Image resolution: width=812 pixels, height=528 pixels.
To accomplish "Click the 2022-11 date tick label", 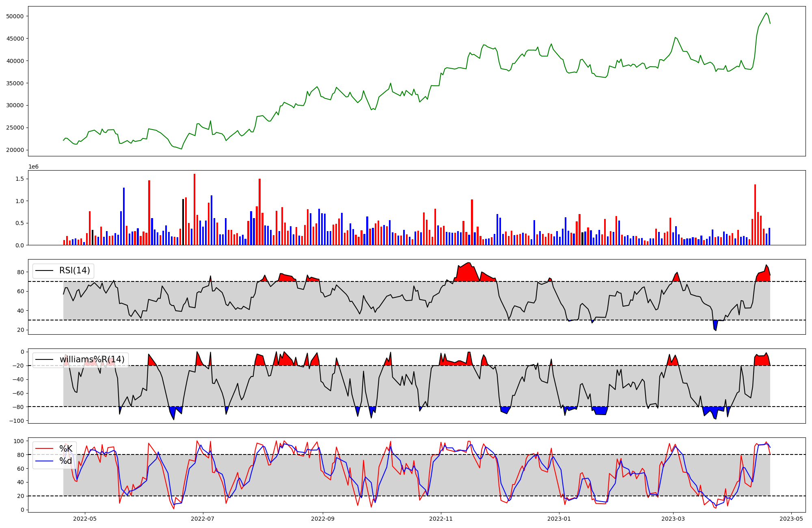I will 441,519.
